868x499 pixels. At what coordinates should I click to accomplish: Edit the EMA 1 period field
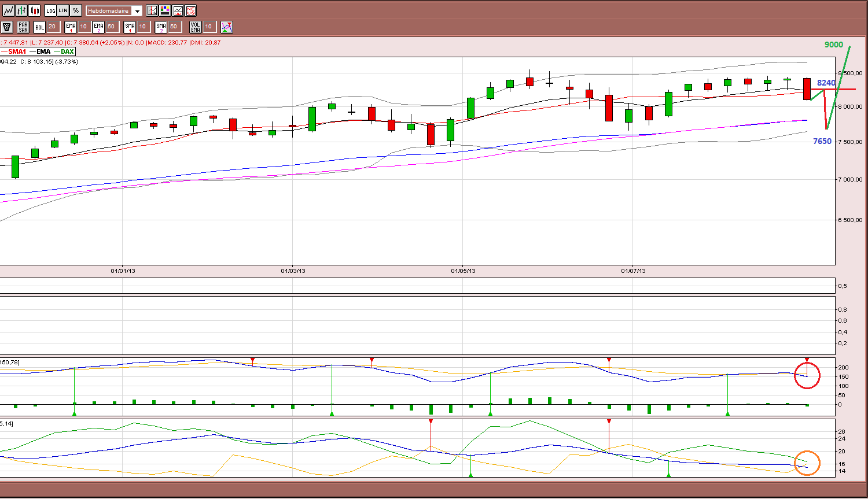point(84,27)
